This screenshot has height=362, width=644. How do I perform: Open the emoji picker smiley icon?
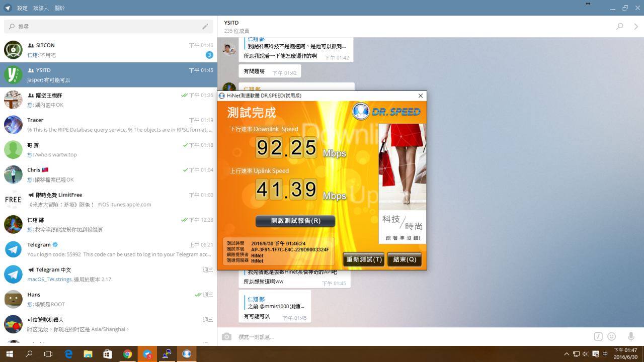coord(612,336)
